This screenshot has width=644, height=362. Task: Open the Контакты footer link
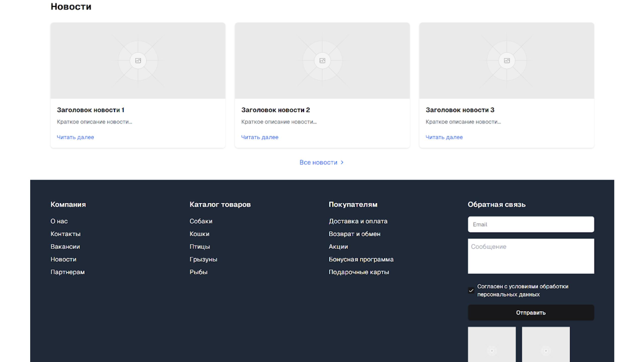point(65,234)
